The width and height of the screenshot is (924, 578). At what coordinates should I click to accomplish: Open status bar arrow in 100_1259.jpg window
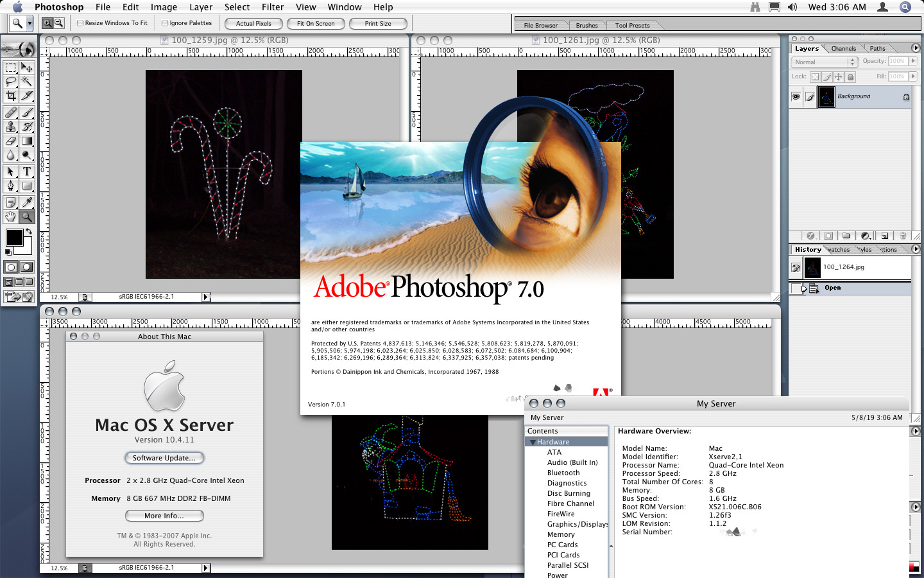(206, 297)
